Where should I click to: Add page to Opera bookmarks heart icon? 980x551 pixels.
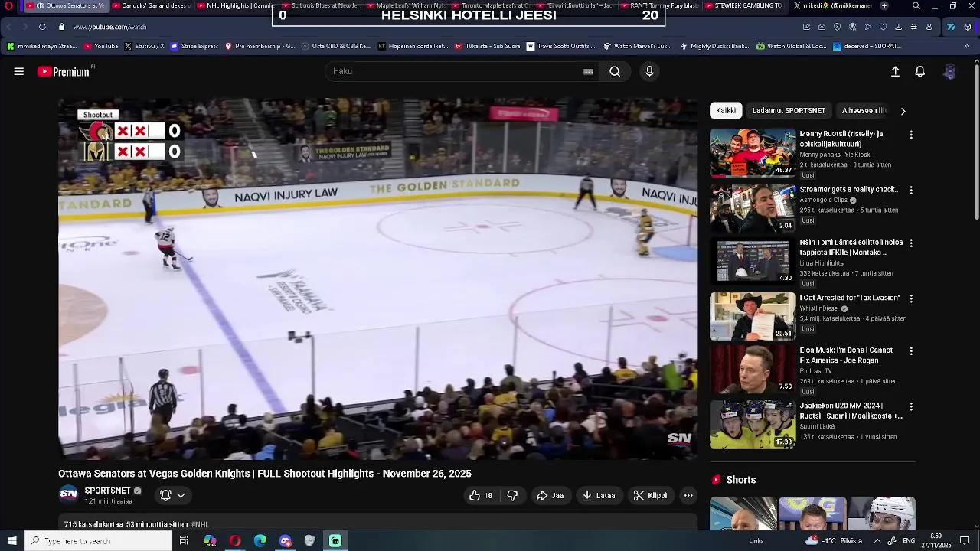[883, 27]
